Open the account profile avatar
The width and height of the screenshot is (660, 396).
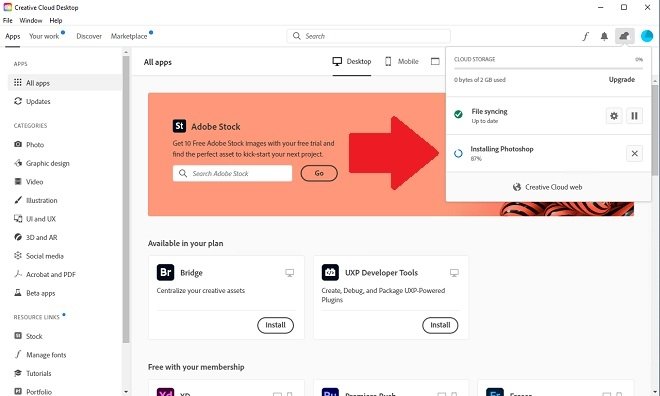click(x=647, y=36)
